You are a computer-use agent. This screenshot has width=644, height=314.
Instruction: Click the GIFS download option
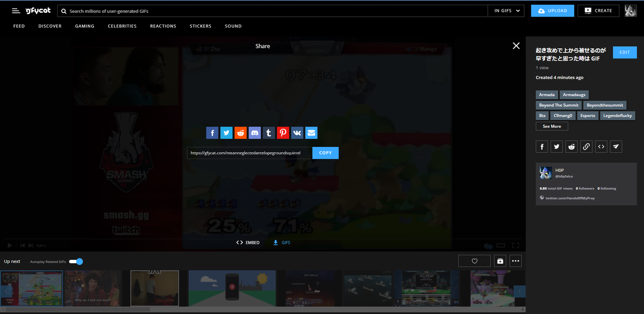point(282,243)
